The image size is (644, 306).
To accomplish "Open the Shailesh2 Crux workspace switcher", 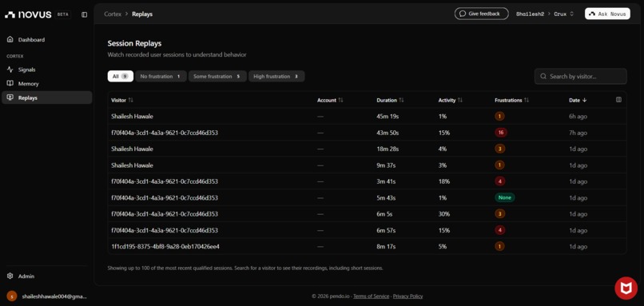I will [x=545, y=14].
